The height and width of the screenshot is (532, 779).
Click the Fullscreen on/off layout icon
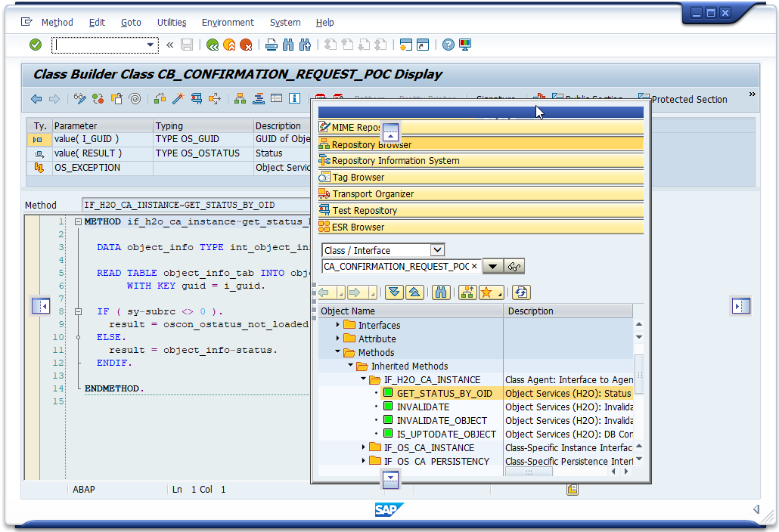[277, 99]
